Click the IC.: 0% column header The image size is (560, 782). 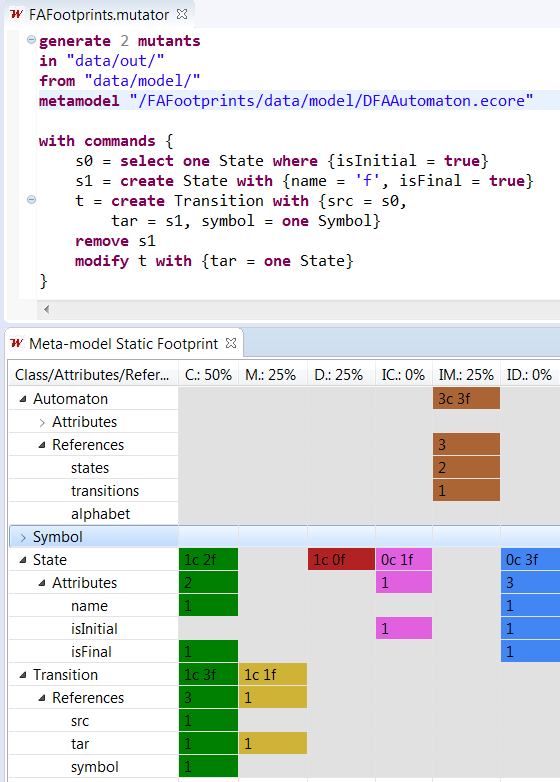403,375
